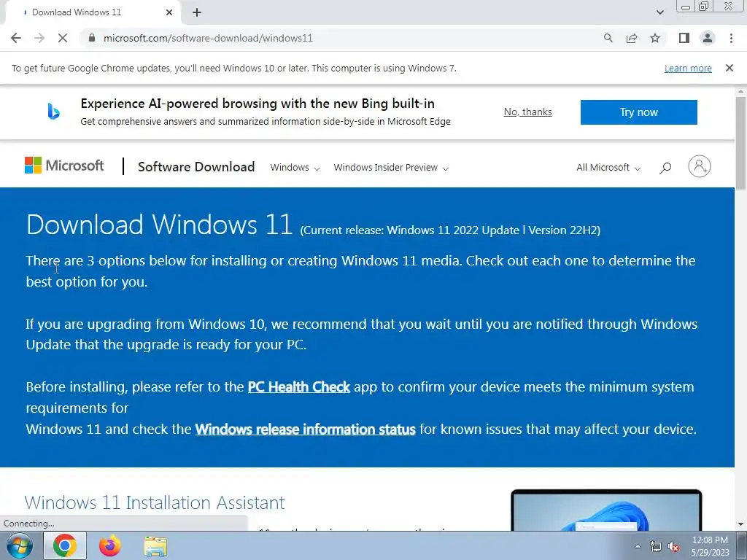Viewport: 747px width, 560px height.
Task: Open Windows release information status link
Action: 305,429
